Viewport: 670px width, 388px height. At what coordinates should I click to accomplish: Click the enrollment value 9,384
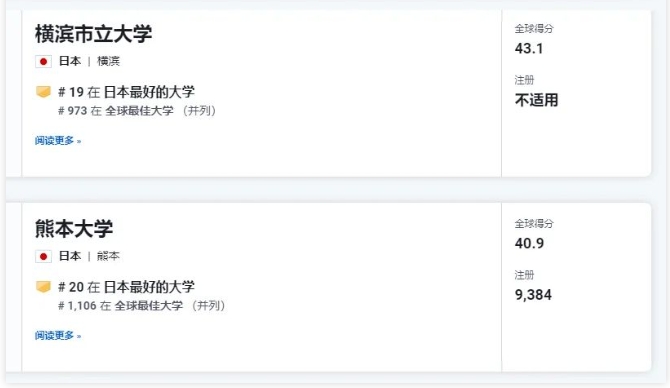click(533, 294)
